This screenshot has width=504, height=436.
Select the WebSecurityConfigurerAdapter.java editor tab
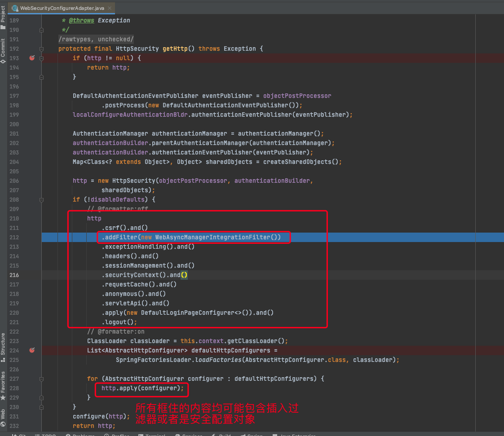coord(62,8)
